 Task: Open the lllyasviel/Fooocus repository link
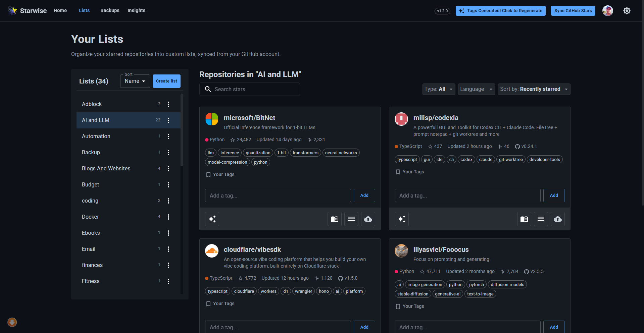tap(441, 249)
